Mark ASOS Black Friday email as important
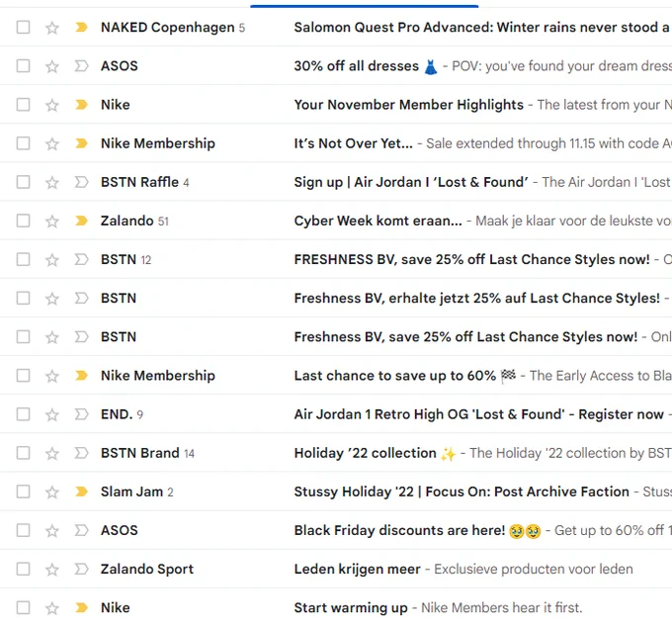Image resolution: width=672 pixels, height=625 pixels. (x=81, y=531)
